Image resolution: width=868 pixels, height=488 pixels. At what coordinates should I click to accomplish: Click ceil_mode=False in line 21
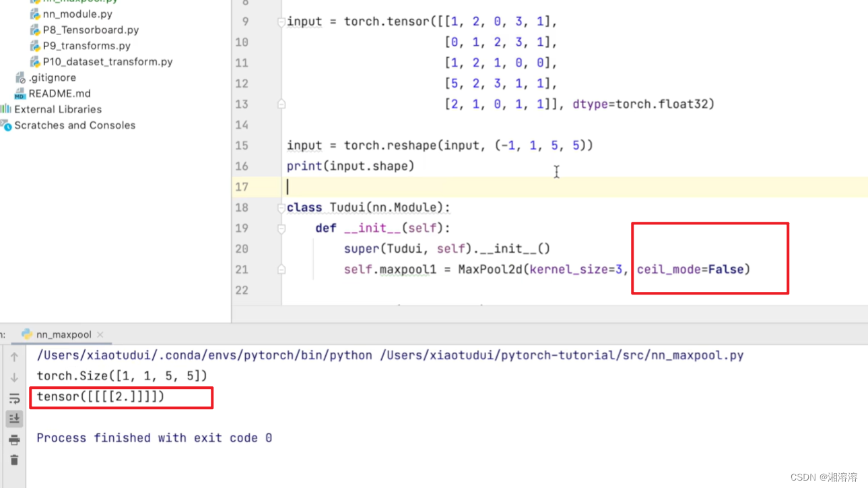690,270
